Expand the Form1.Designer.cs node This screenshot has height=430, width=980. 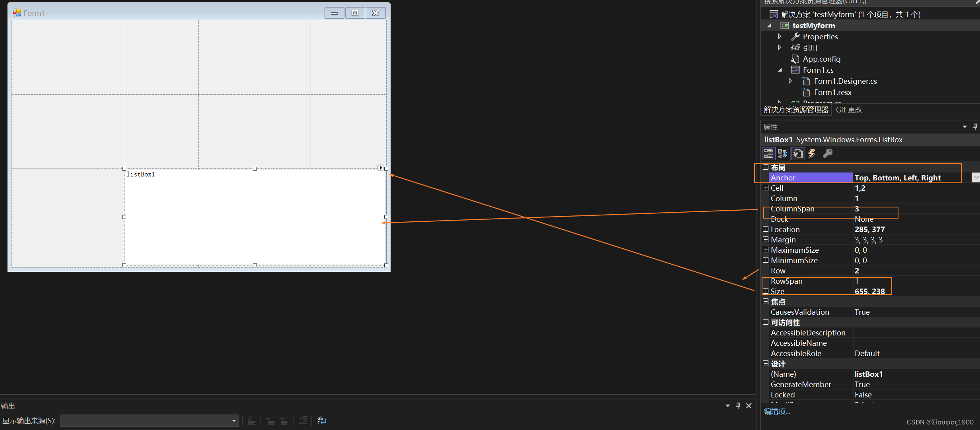pos(790,81)
